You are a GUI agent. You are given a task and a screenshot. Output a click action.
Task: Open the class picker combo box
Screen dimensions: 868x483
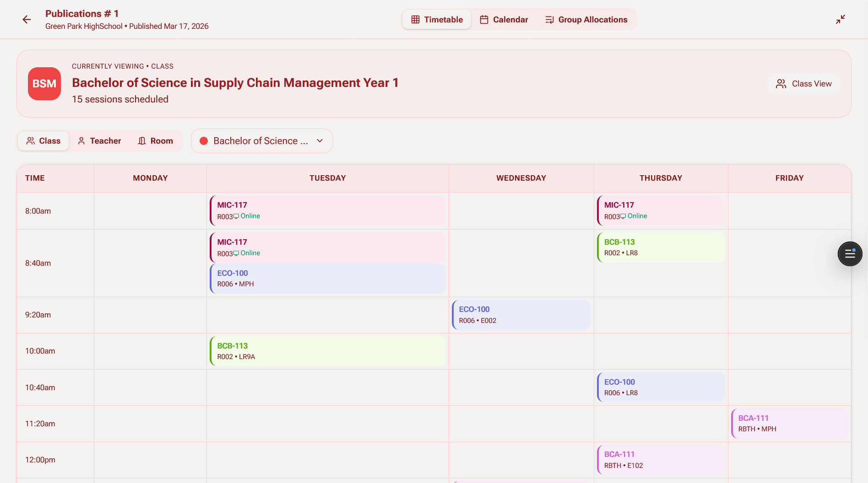[x=261, y=141]
